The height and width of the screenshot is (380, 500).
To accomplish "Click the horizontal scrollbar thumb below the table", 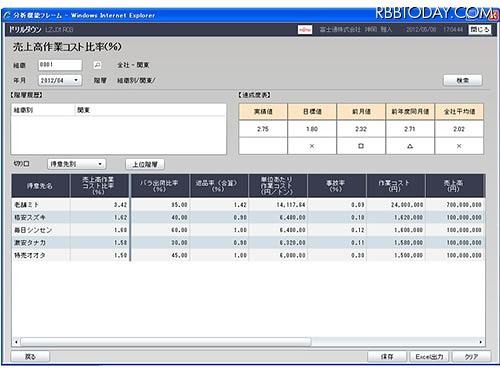I will (x=166, y=342).
